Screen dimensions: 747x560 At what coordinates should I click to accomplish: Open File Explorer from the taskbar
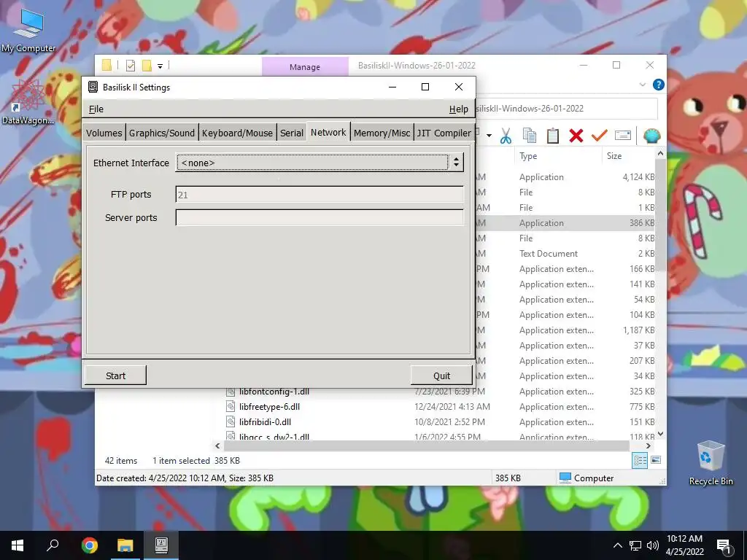125,545
